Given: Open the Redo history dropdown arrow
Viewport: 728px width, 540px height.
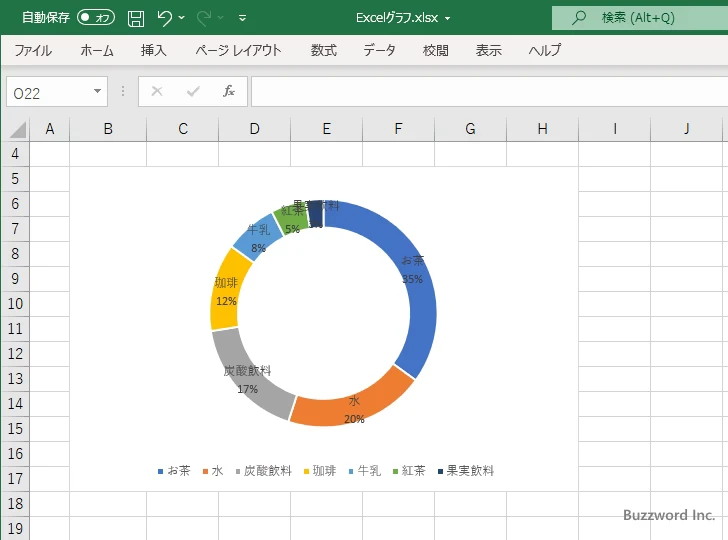Looking at the screenshot, I should [221, 18].
